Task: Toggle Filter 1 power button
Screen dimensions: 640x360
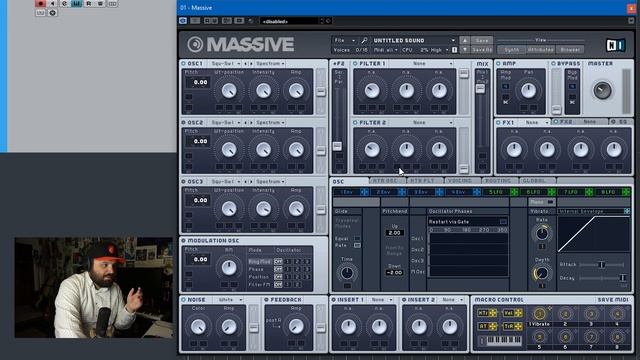Action: [x=355, y=64]
